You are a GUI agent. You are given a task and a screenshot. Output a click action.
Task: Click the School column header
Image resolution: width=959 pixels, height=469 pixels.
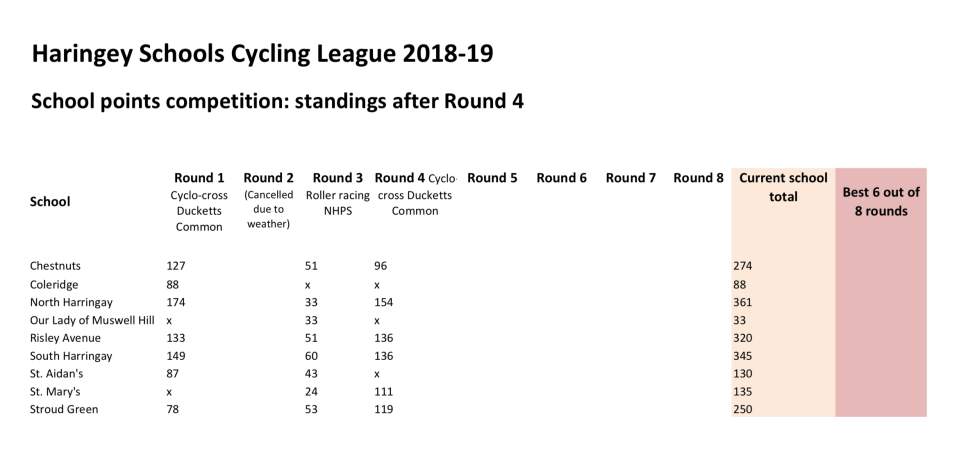pos(50,201)
